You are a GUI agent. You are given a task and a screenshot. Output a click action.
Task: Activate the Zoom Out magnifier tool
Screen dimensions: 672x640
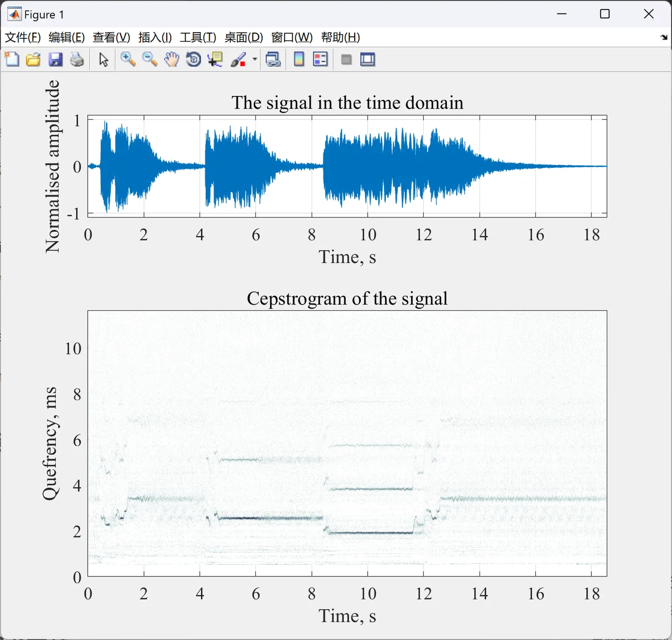[x=150, y=60]
